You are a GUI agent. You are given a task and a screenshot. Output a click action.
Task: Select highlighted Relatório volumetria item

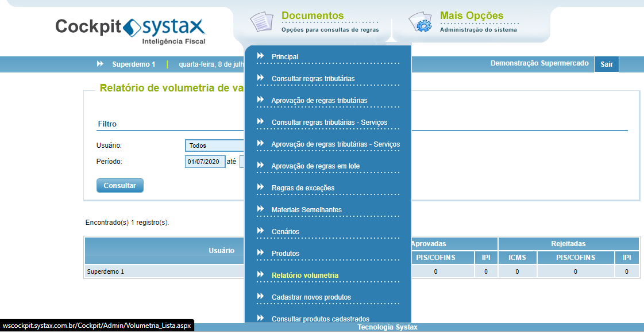click(305, 275)
